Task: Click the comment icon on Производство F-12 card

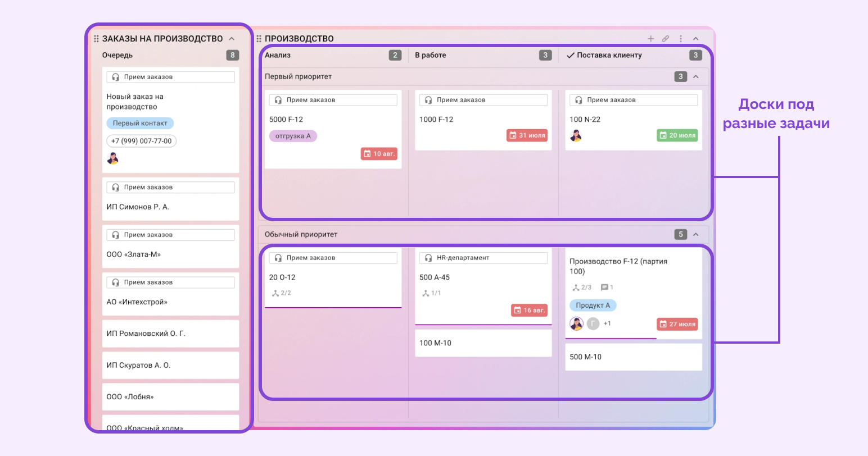Action: (604, 288)
